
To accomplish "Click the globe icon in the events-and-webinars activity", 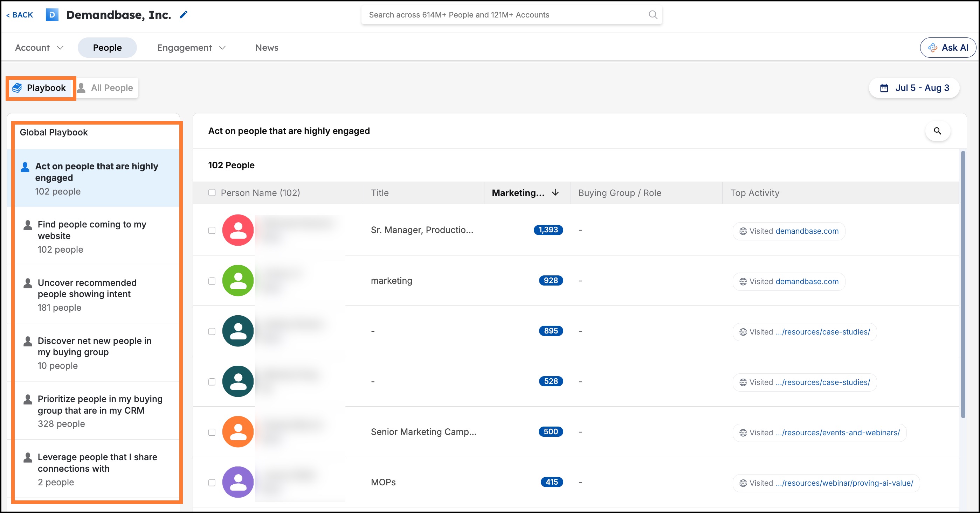I will pyautogui.click(x=743, y=433).
